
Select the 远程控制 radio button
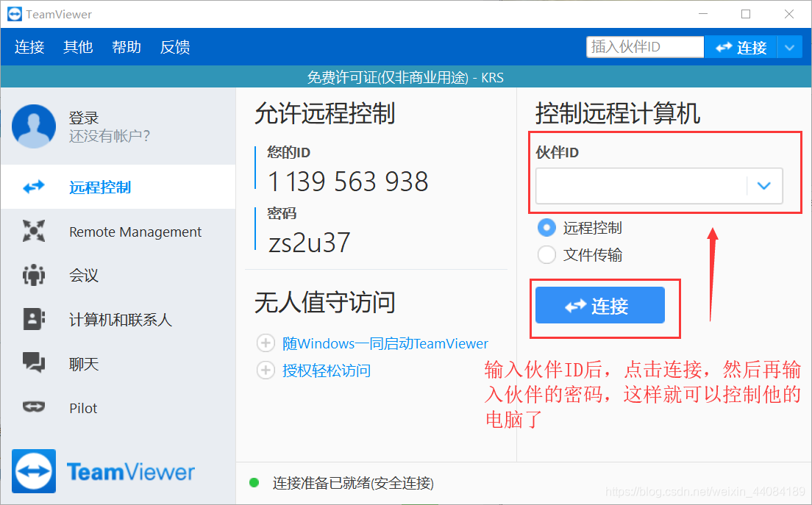546,228
